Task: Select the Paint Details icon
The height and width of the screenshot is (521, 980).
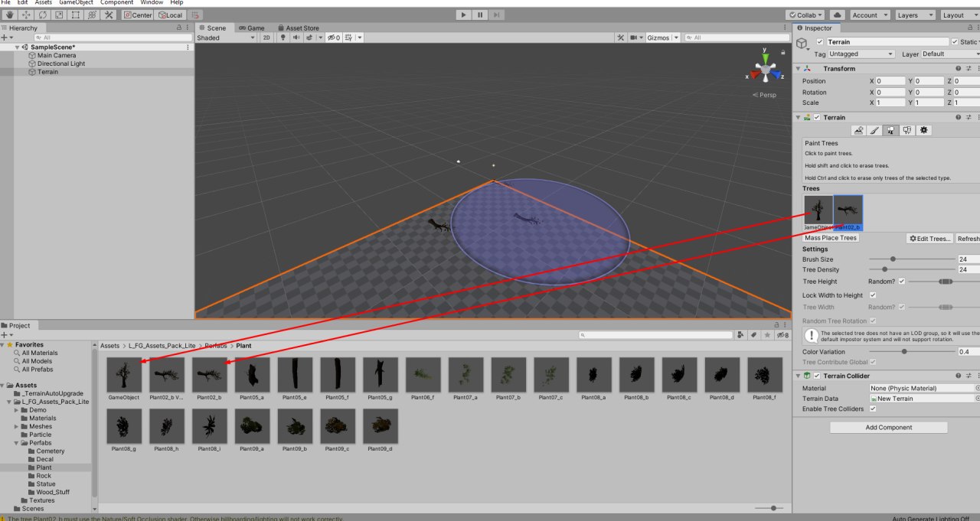Action: coord(907,130)
